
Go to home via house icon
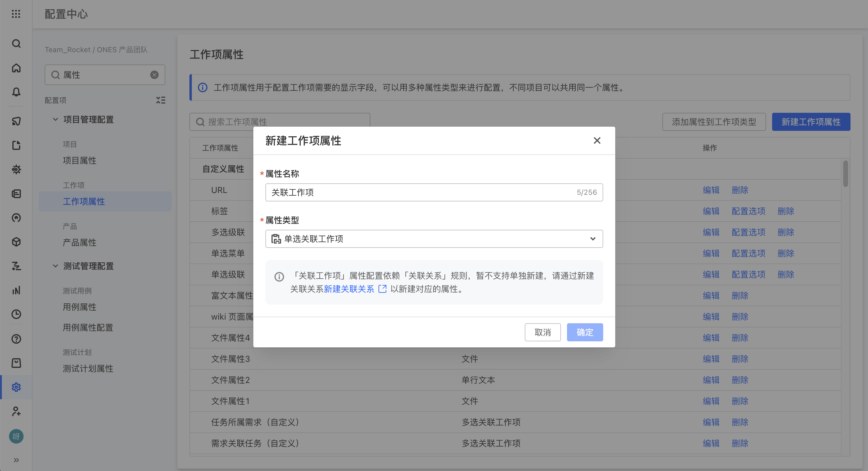(x=16, y=68)
